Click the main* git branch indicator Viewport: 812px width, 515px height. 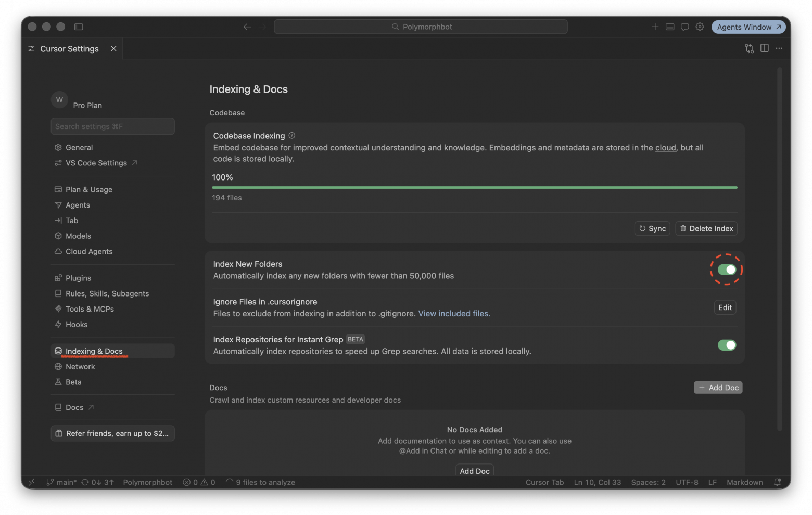click(x=61, y=482)
